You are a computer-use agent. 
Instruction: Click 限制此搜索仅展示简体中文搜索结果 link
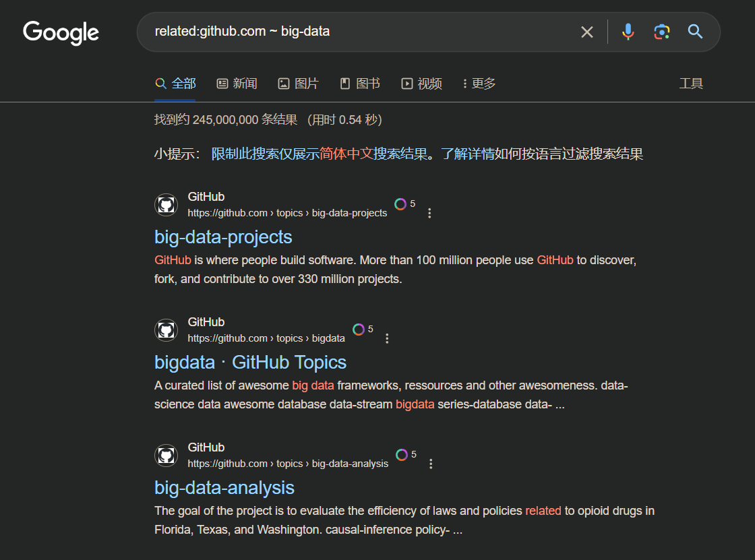pos(320,154)
